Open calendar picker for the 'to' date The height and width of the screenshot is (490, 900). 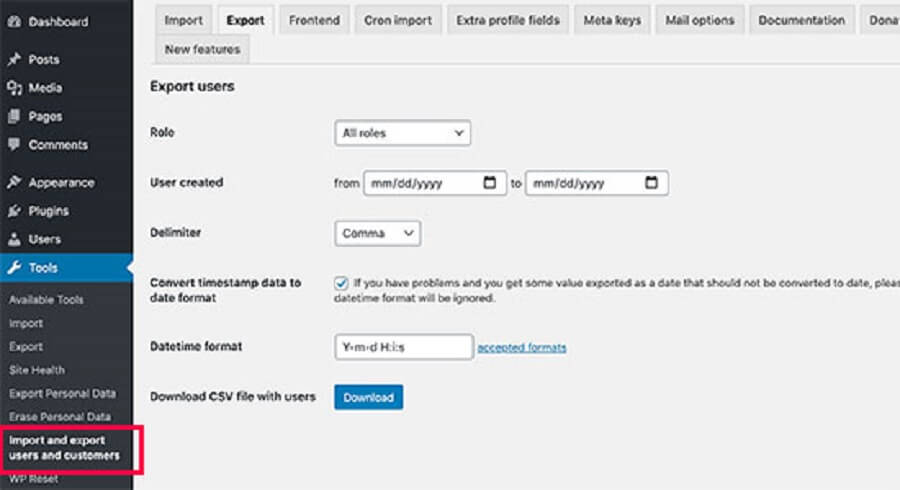(651, 182)
